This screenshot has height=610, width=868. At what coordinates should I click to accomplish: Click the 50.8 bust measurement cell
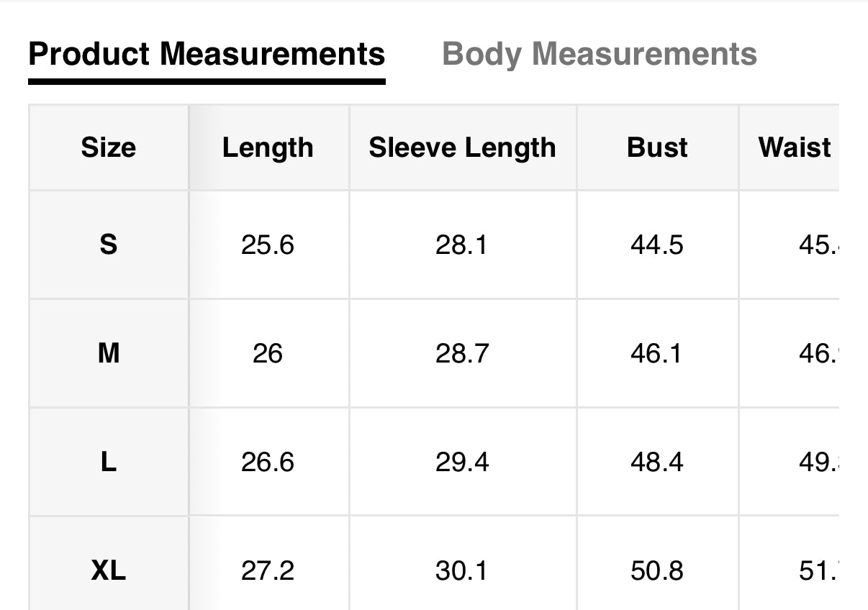(x=657, y=571)
